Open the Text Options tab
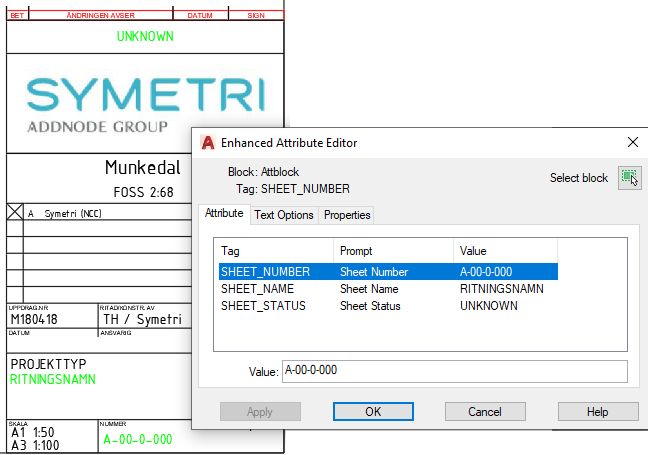The width and height of the screenshot is (648, 455). coord(284,215)
